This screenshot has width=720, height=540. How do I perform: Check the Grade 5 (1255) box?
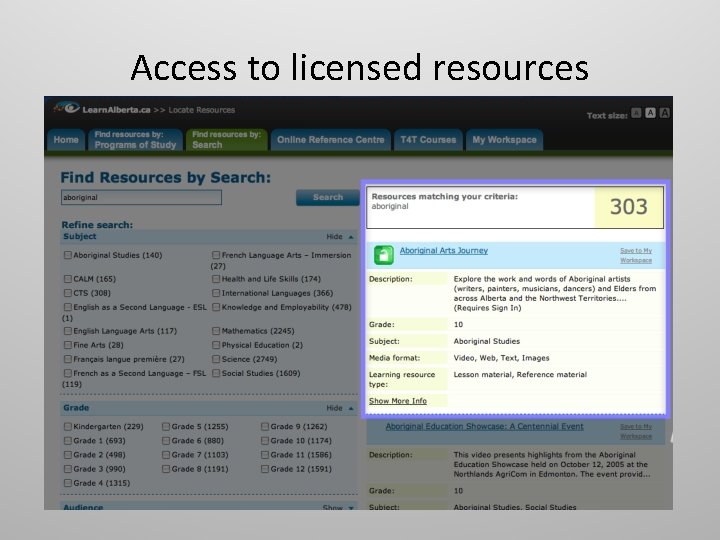point(166,427)
